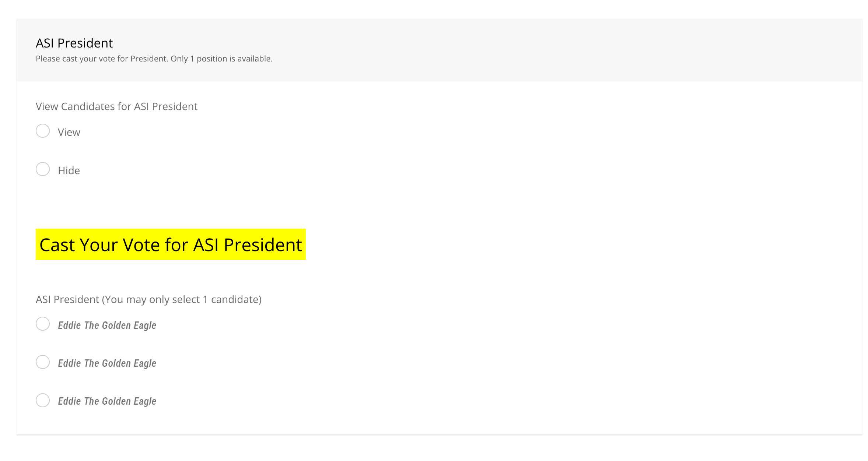Choose the first Eddie The Golden Eagle candidate
Image resolution: width=868 pixels, height=461 pixels.
(x=43, y=324)
